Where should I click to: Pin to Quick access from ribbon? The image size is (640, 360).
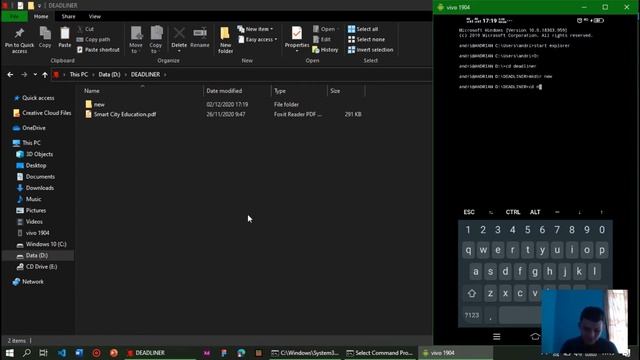click(x=19, y=40)
